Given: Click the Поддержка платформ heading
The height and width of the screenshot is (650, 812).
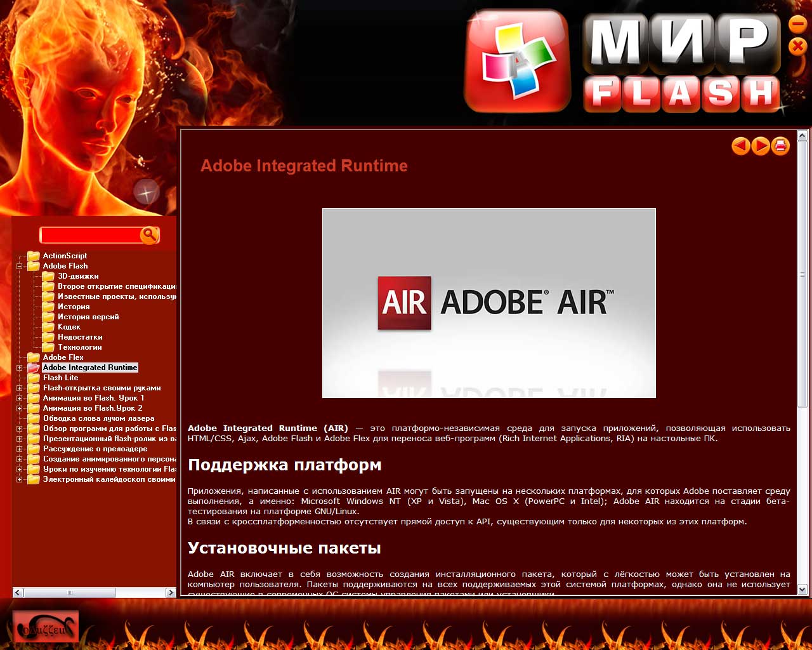Looking at the screenshot, I should [x=285, y=465].
